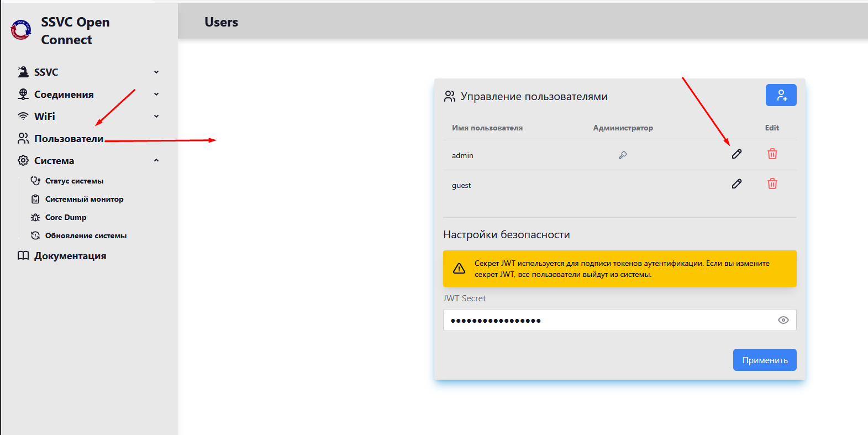
Task: Expand the WiFi menu chevron
Action: pyautogui.click(x=156, y=117)
